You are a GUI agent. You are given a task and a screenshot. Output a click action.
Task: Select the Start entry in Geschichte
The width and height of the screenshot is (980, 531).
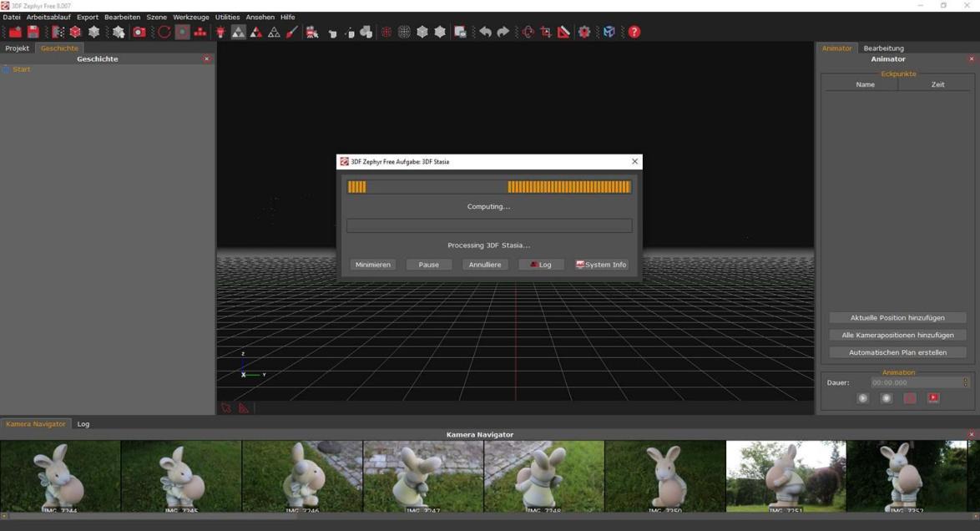pos(21,69)
